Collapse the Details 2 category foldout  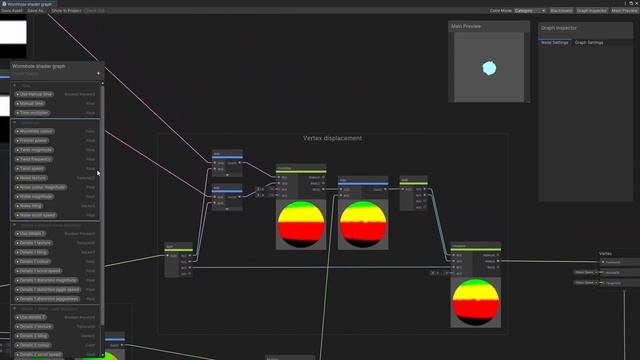coord(15,309)
